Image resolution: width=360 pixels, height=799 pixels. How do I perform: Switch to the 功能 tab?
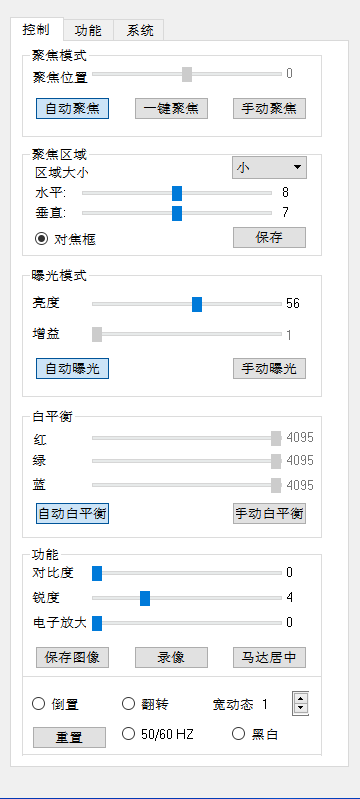click(88, 31)
